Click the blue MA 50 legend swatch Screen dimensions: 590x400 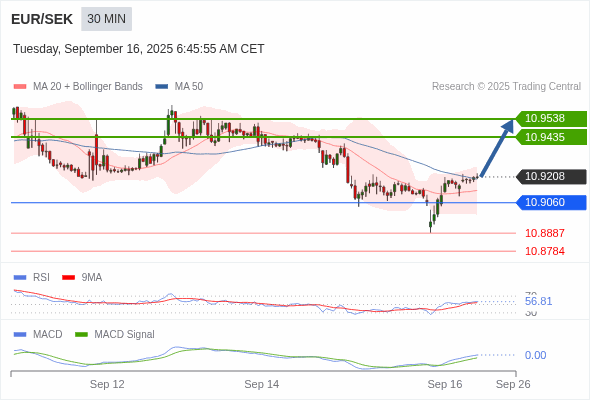pyautogui.click(x=162, y=87)
